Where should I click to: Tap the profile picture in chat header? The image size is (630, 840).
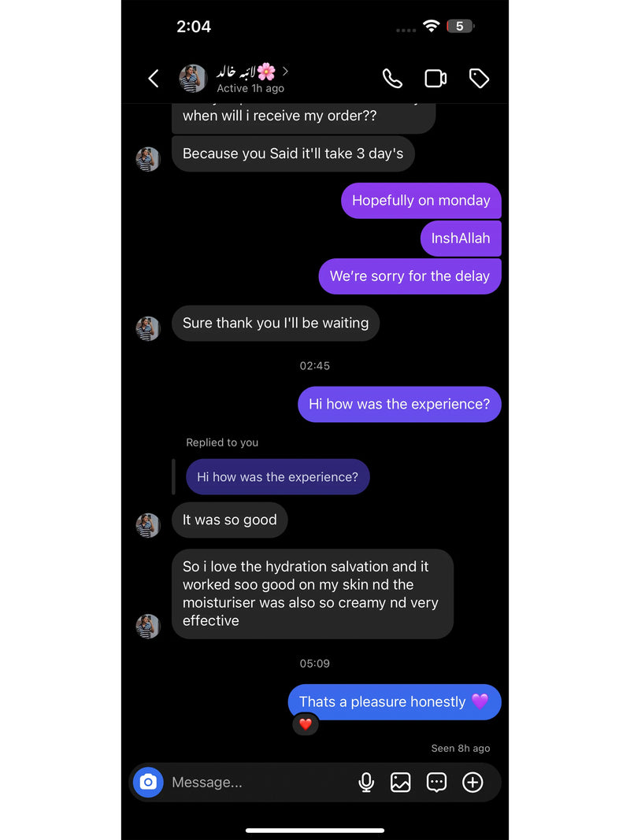193,78
